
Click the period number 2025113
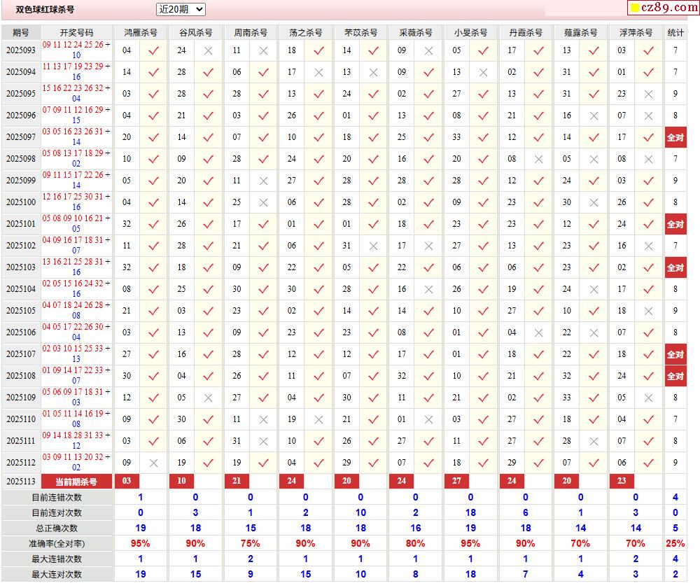pos(21,482)
